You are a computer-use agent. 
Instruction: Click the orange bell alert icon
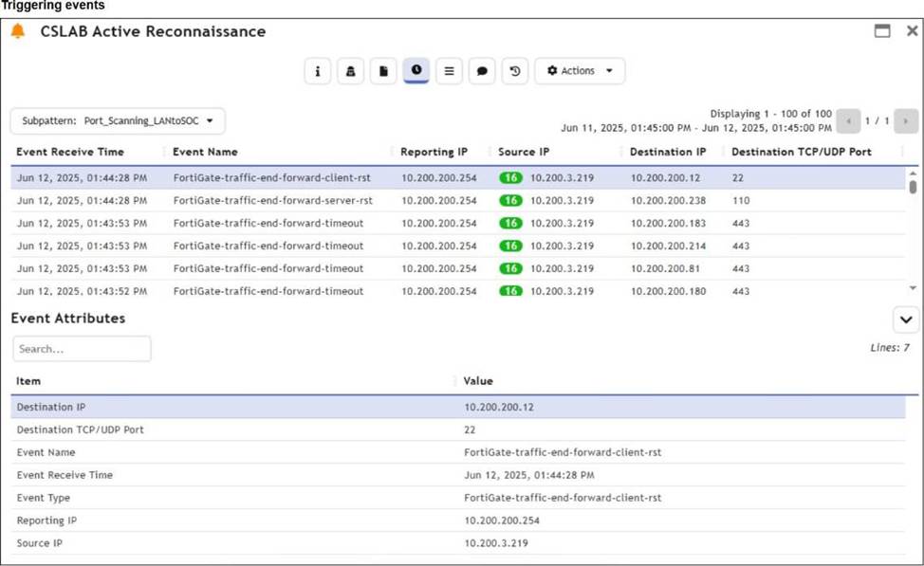tap(18, 31)
